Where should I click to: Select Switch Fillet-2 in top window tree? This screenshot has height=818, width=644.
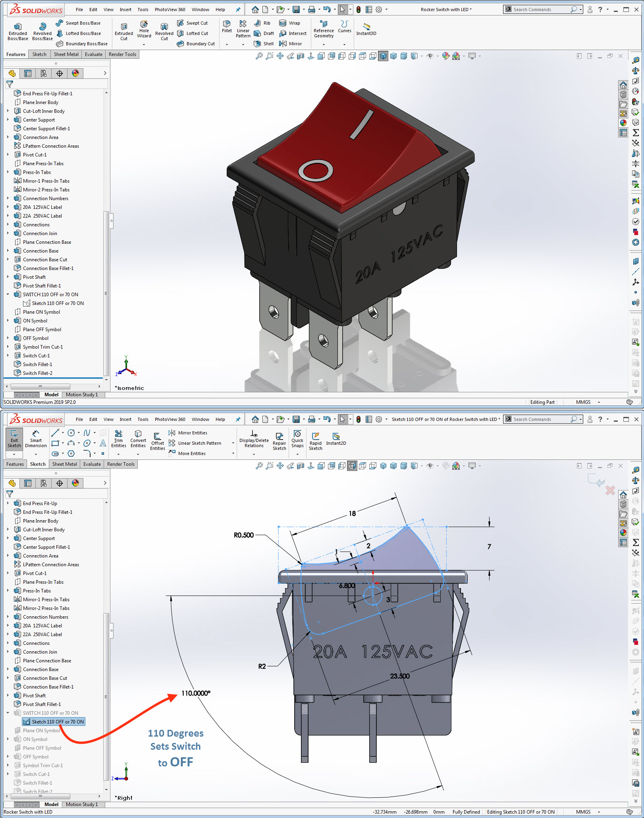(37, 373)
